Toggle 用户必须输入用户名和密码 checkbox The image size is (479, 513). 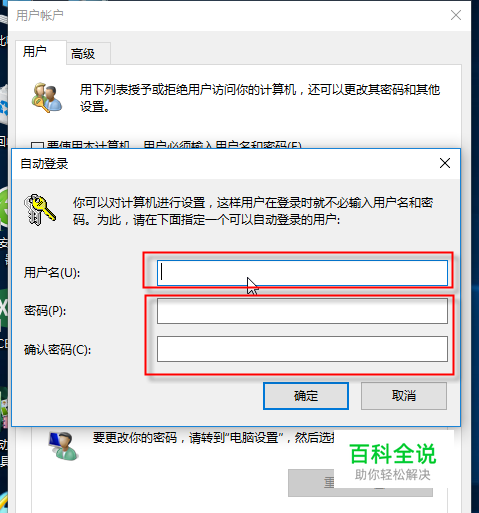click(x=37, y=146)
